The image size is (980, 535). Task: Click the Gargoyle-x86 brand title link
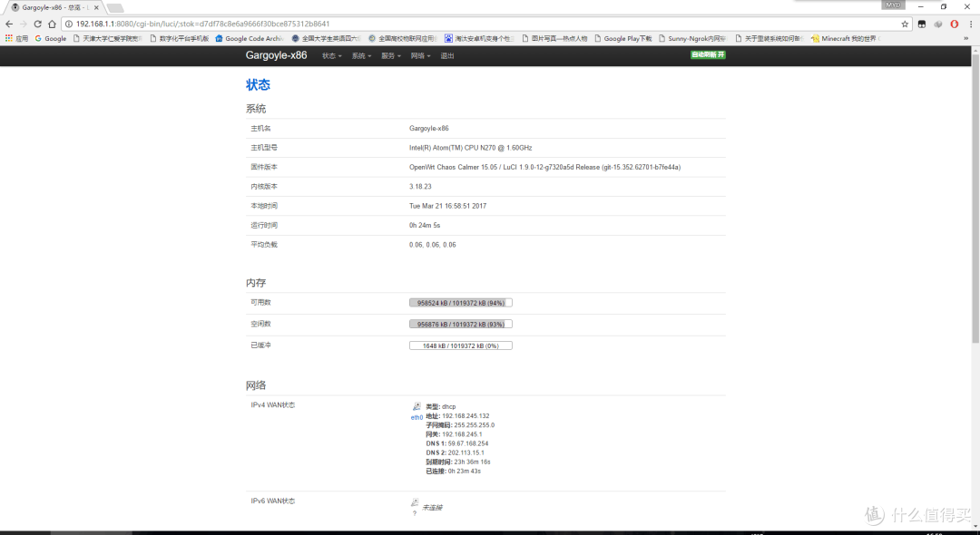click(276, 55)
